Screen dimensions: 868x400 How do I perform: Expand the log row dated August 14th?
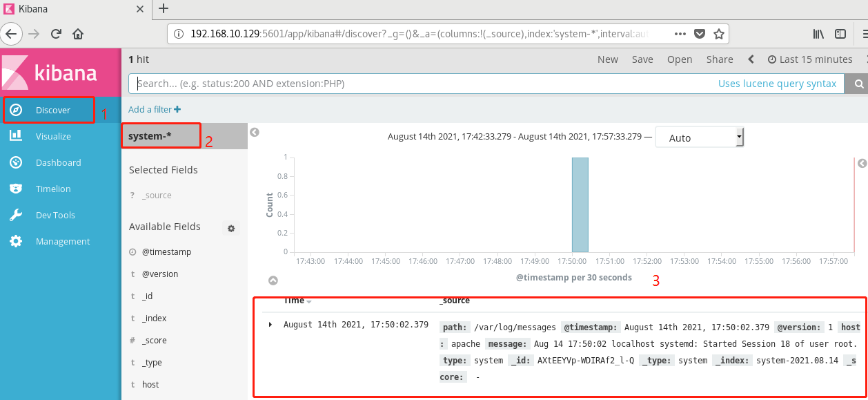click(x=270, y=325)
